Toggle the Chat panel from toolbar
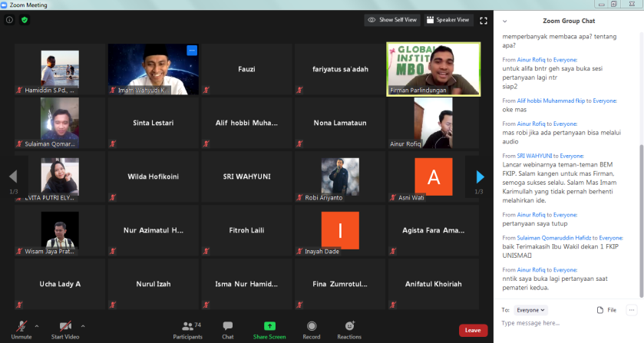The width and height of the screenshot is (644, 343). click(228, 329)
